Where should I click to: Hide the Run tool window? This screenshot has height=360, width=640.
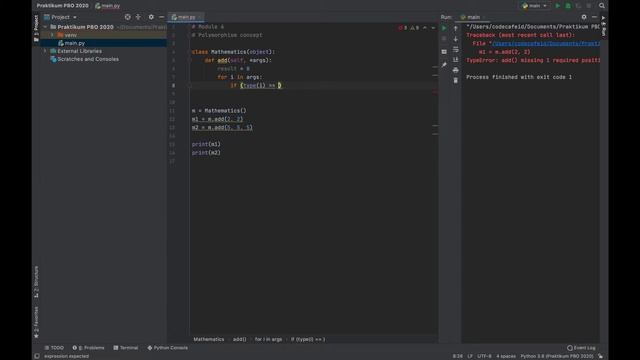(594, 17)
